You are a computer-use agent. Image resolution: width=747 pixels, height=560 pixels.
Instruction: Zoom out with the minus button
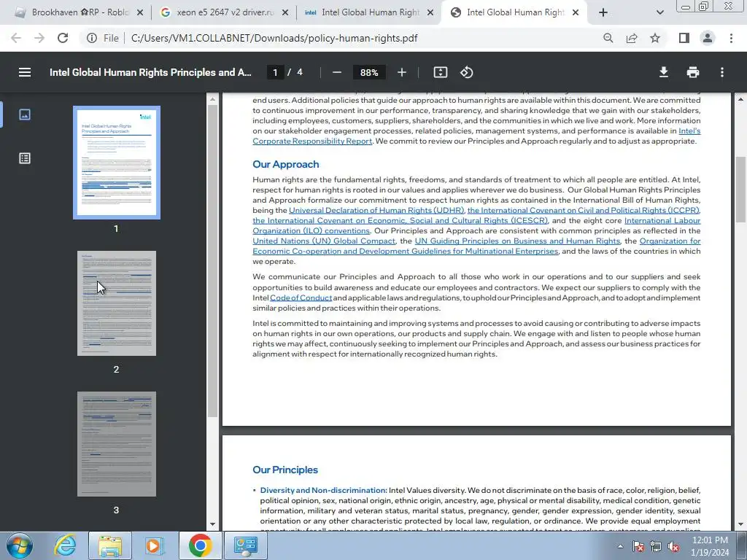[x=337, y=72]
